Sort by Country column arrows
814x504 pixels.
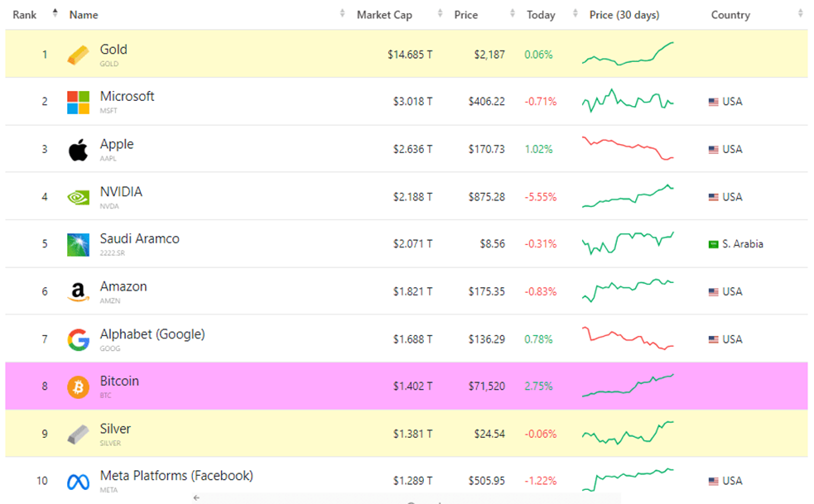801,13
